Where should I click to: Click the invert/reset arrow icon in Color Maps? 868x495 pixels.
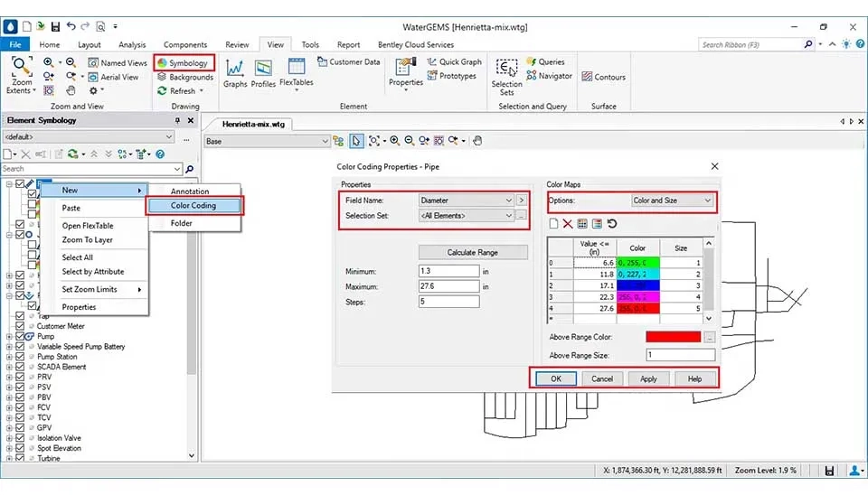point(612,223)
